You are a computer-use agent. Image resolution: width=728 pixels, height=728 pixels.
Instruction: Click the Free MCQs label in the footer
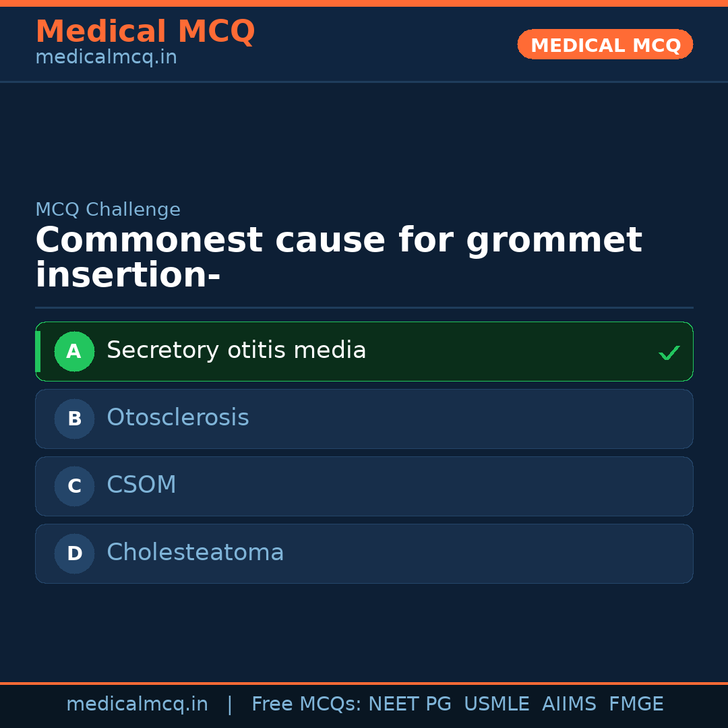click(306, 704)
